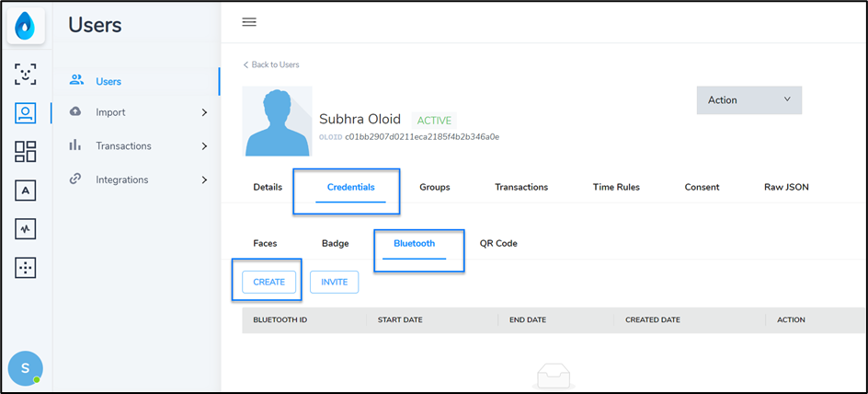
Task: Open Integrations in the side menu
Action: click(x=121, y=180)
